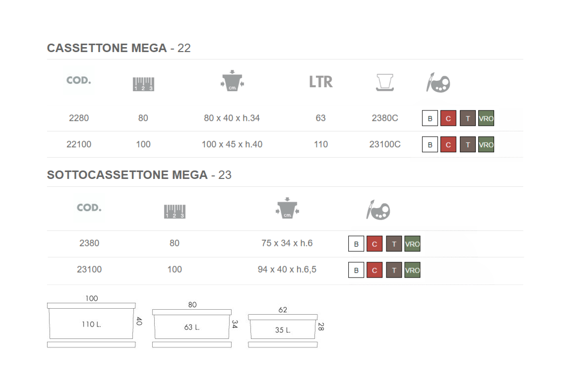The width and height of the screenshot is (566, 392).
Task: Click the 35 L. planter diagram
Action: click(x=282, y=329)
